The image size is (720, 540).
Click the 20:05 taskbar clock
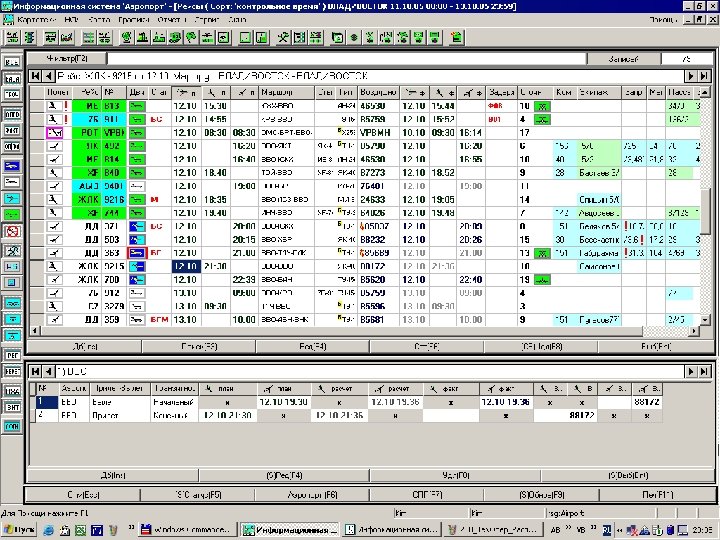(704, 530)
